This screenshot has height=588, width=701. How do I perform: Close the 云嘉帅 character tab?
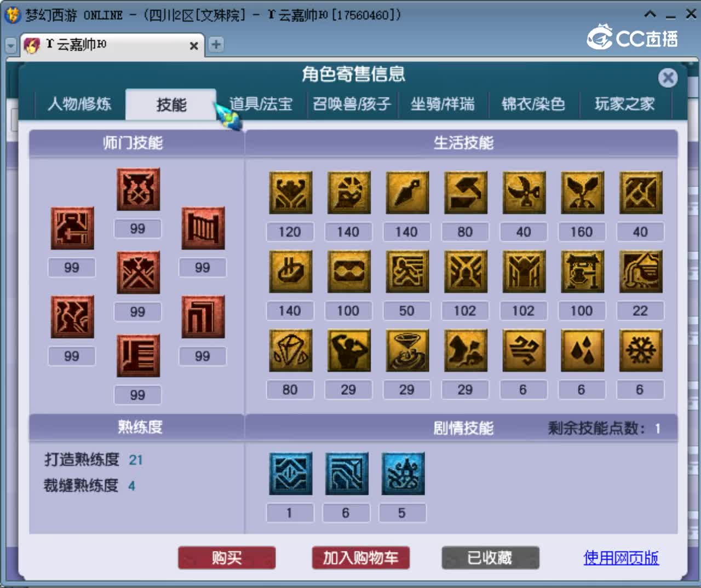(x=194, y=46)
